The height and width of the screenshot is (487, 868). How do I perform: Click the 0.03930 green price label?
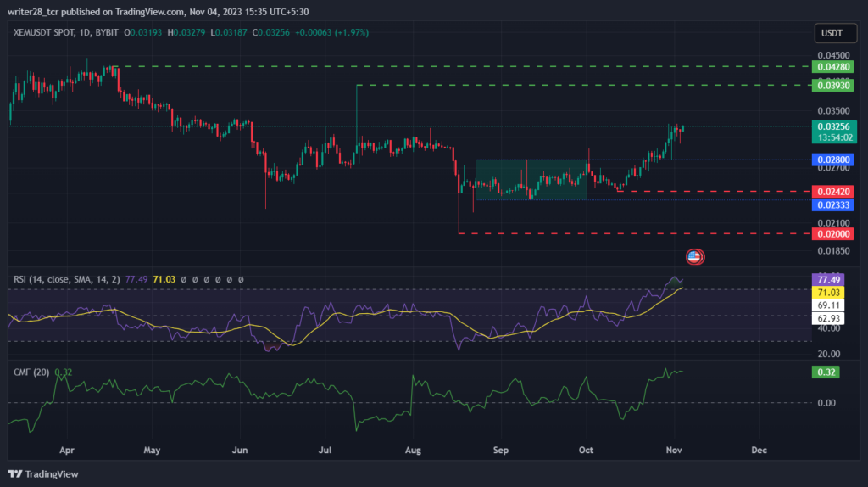833,86
